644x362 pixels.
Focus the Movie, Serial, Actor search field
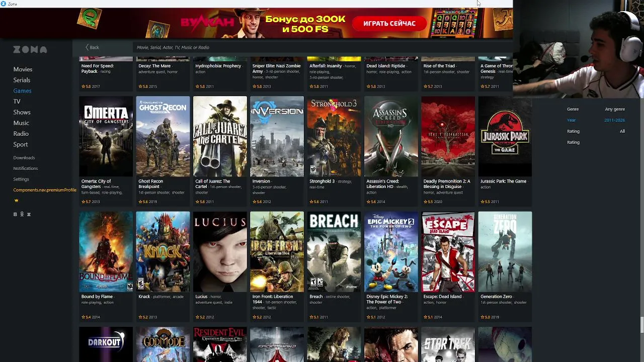click(322, 47)
